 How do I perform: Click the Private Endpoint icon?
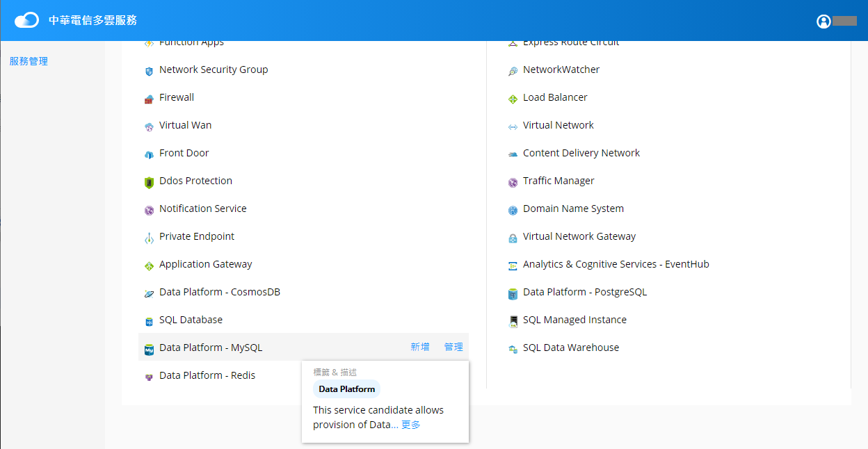149,238
